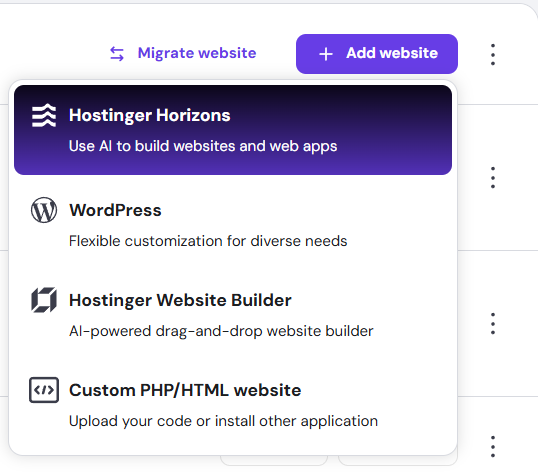Click 'Use AI to build websites and web apps'
This screenshot has height=472, width=538.
(203, 146)
